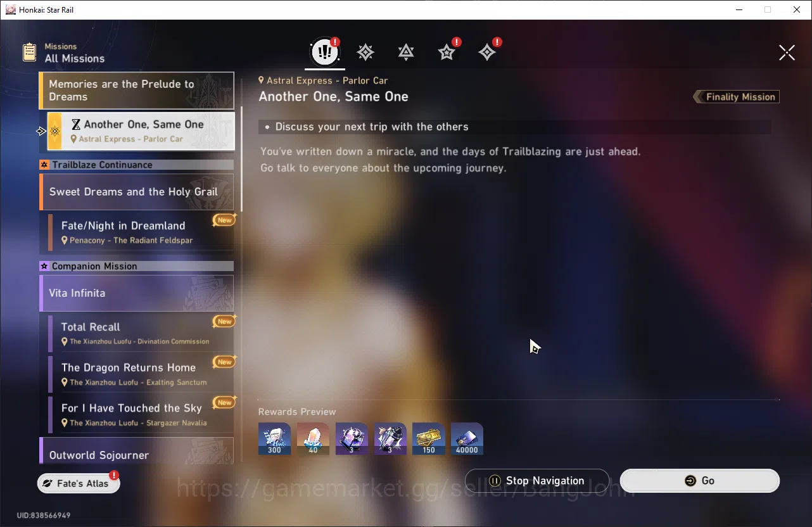Click Stop Navigation button

(x=537, y=481)
